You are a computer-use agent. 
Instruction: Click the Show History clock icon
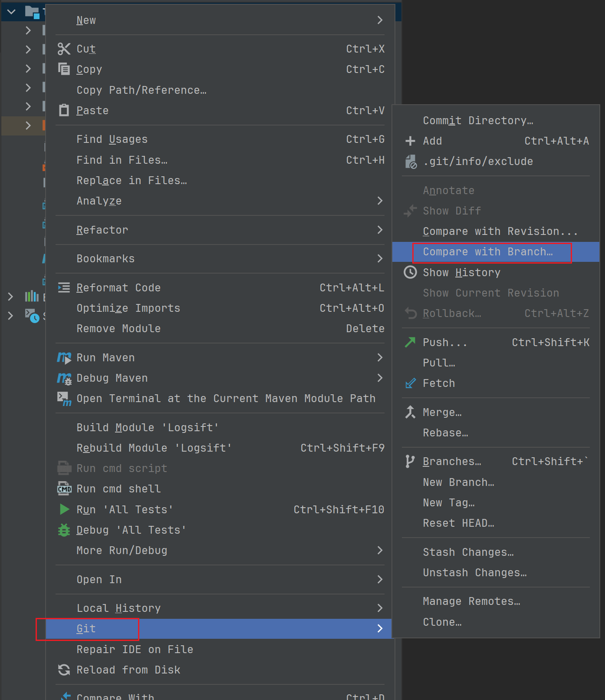coord(410,272)
